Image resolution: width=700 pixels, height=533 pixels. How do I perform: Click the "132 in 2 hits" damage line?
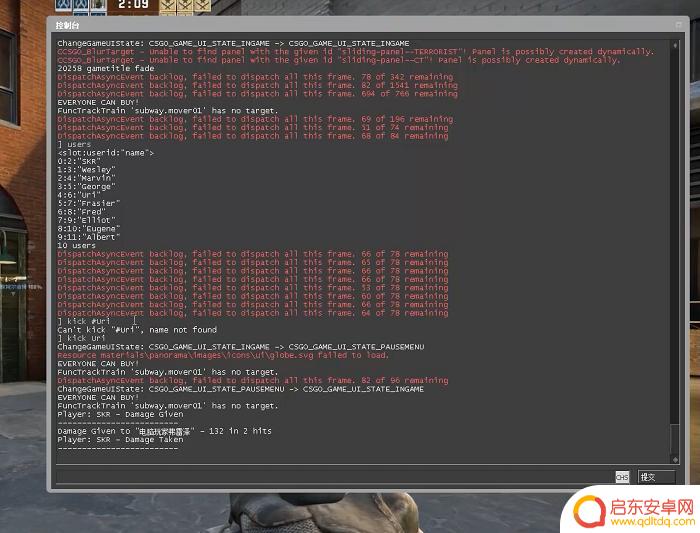[164, 431]
